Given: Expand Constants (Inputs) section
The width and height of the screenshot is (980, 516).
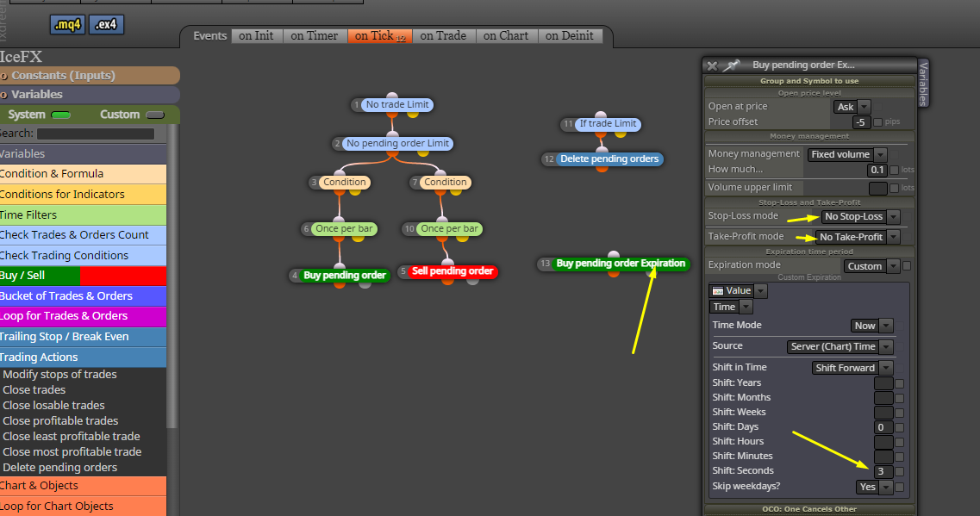Looking at the screenshot, I should pos(90,76).
